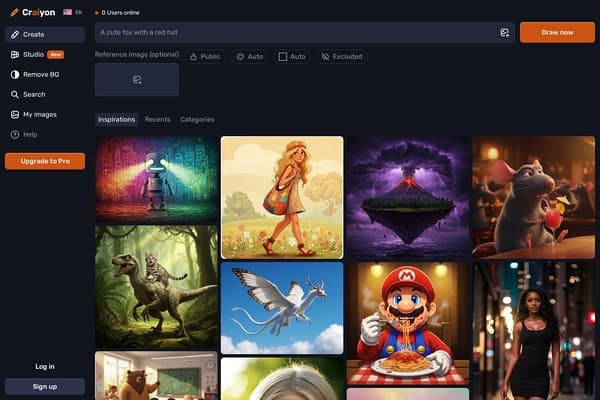Screen dimensions: 600x400
Task: Open the US flag language selector
Action: click(68, 12)
